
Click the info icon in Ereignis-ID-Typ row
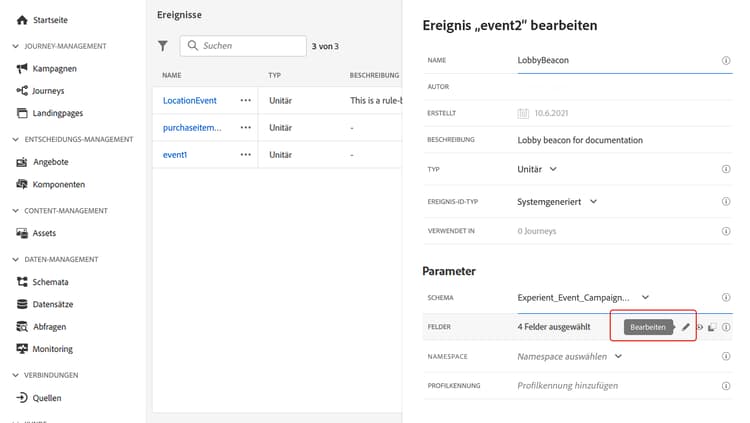[726, 201]
